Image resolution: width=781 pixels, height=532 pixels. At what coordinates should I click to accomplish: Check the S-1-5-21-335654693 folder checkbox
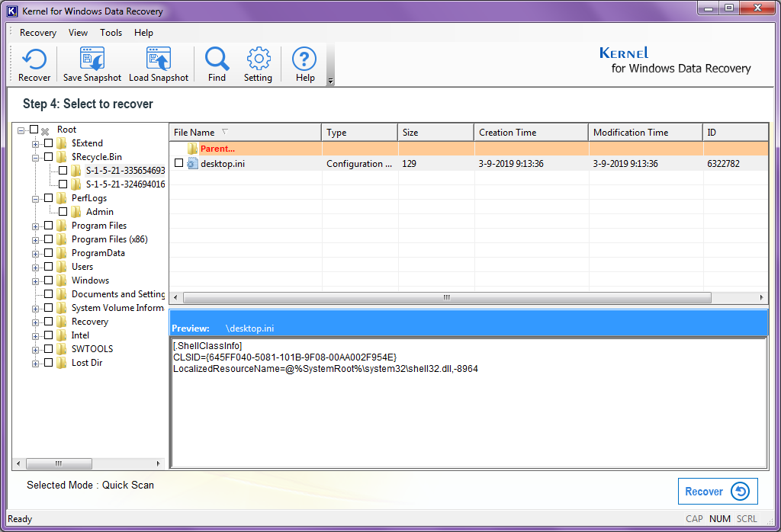[63, 170]
